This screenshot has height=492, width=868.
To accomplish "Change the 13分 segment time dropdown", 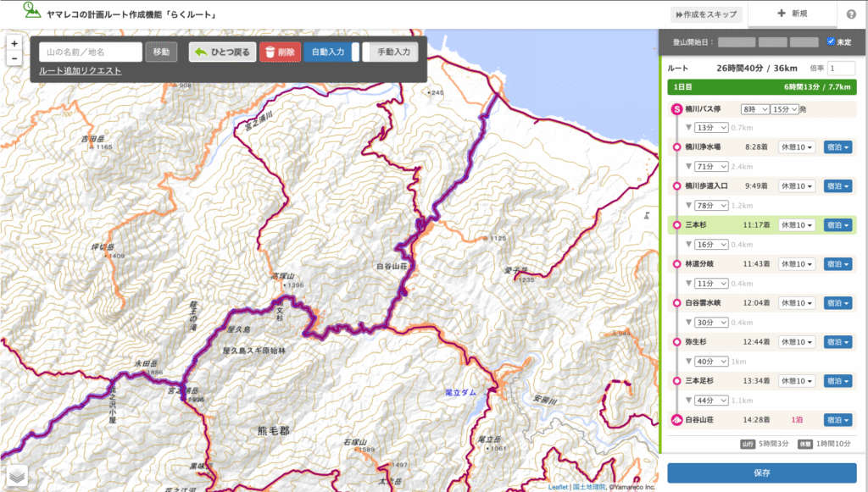I will pyautogui.click(x=711, y=128).
